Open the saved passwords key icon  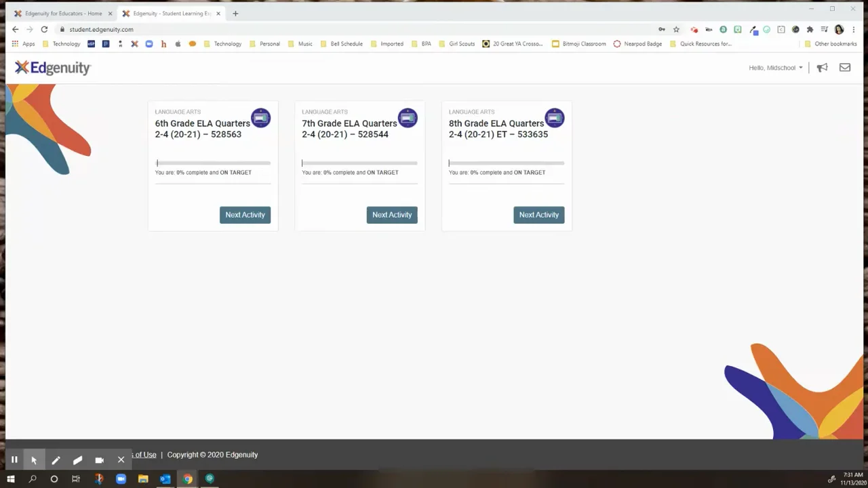[662, 29]
